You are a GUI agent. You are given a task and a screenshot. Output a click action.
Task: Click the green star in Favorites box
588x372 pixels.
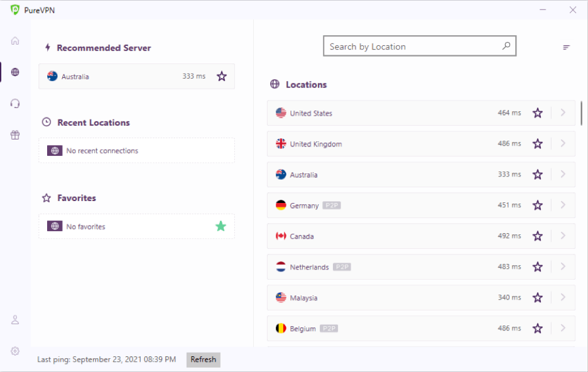tap(221, 226)
